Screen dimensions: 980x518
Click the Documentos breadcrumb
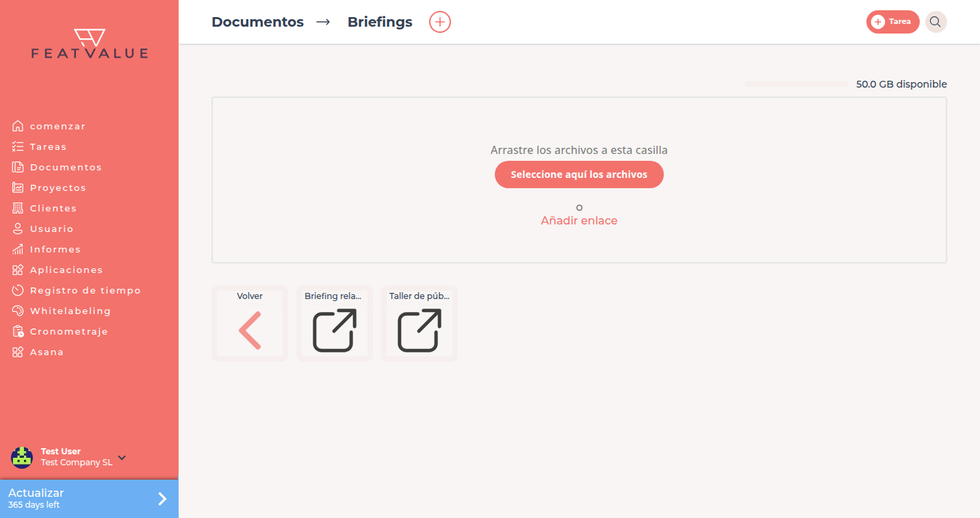(257, 22)
